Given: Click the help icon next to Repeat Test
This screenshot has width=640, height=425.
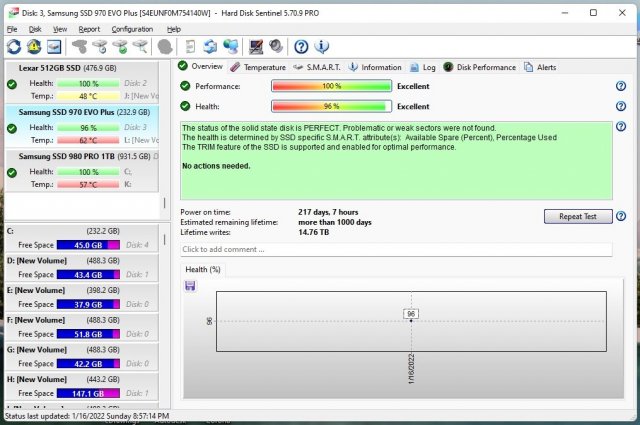Looking at the screenshot, I should (x=621, y=217).
